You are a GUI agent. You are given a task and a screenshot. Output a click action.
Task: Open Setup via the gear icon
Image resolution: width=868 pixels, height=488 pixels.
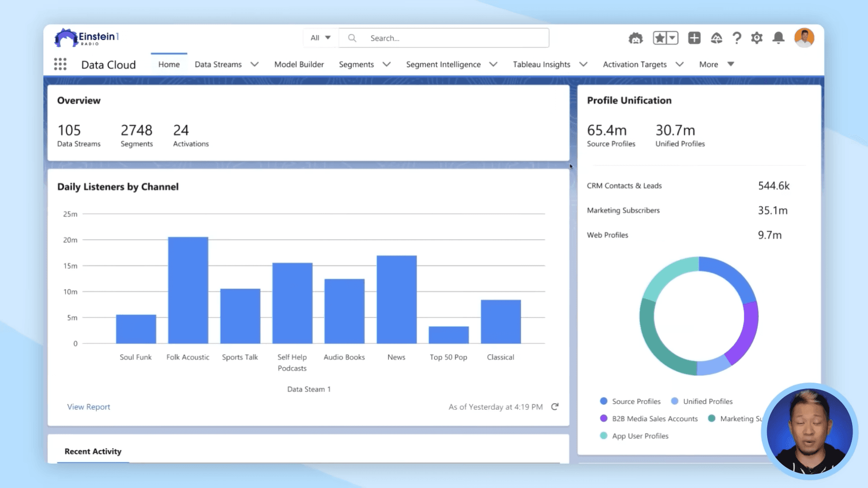(756, 38)
